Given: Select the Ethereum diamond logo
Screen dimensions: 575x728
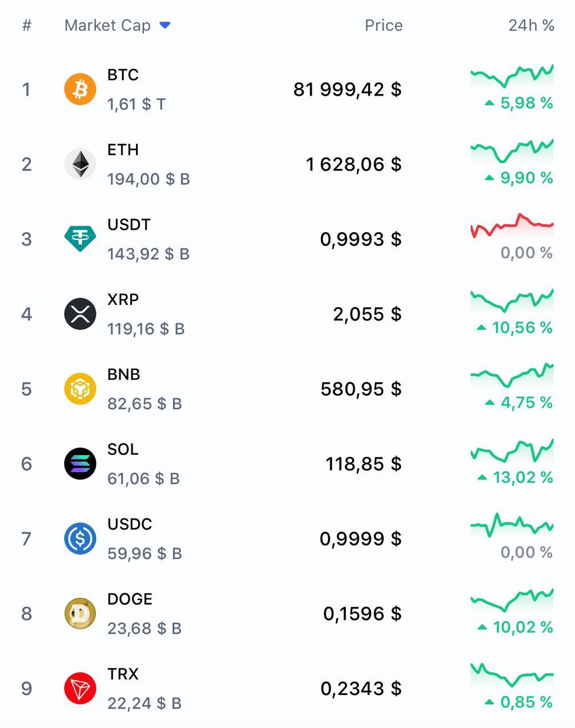Looking at the screenshot, I should [x=80, y=164].
